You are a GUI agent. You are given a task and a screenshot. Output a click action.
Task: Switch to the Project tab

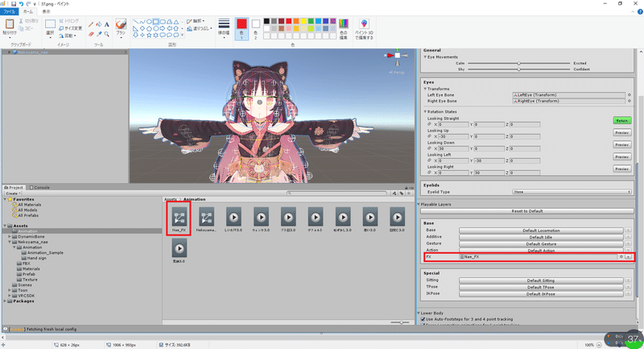pyautogui.click(x=14, y=188)
